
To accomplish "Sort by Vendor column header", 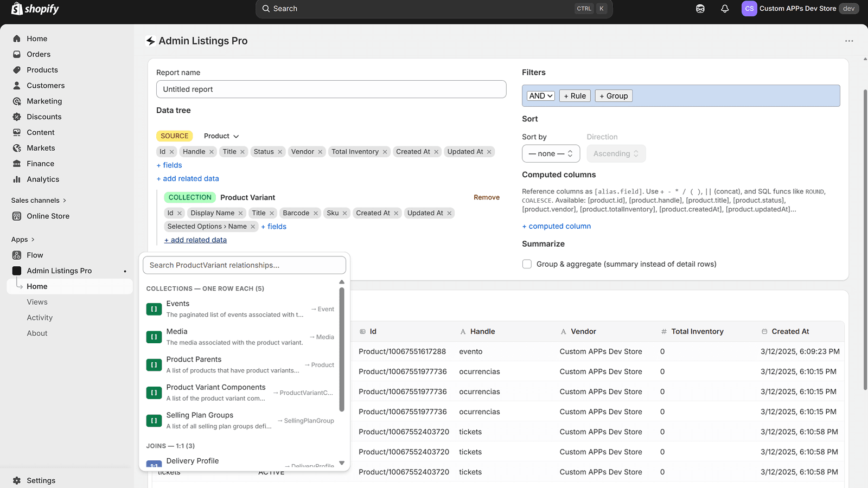I will point(583,331).
